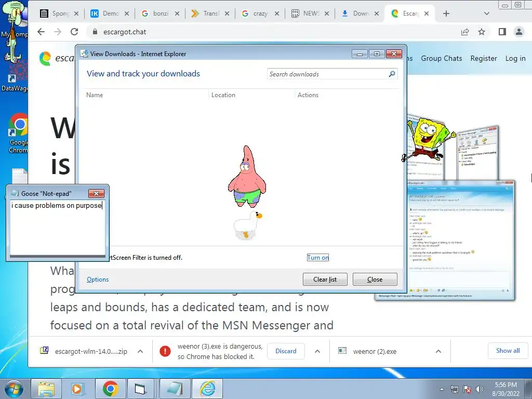The height and width of the screenshot is (399, 532).
Task: Open Options in View Downloads
Action: coord(98,279)
